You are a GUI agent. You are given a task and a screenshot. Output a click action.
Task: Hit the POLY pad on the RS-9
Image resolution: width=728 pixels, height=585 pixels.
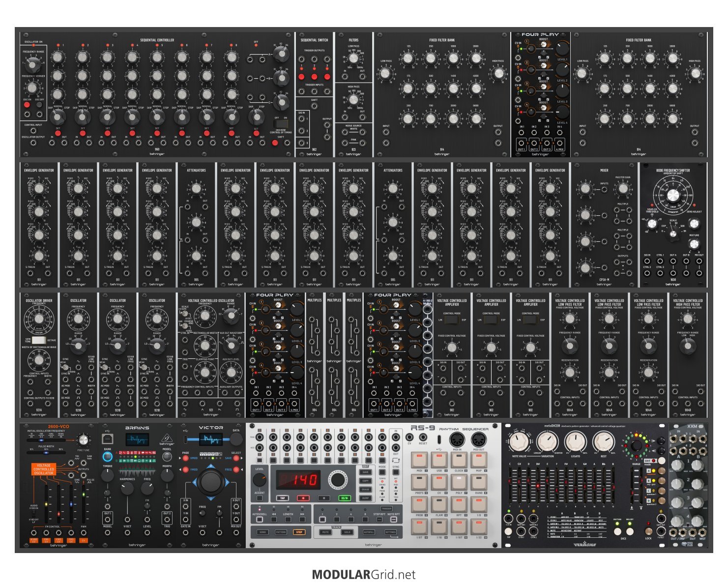[x=459, y=482]
